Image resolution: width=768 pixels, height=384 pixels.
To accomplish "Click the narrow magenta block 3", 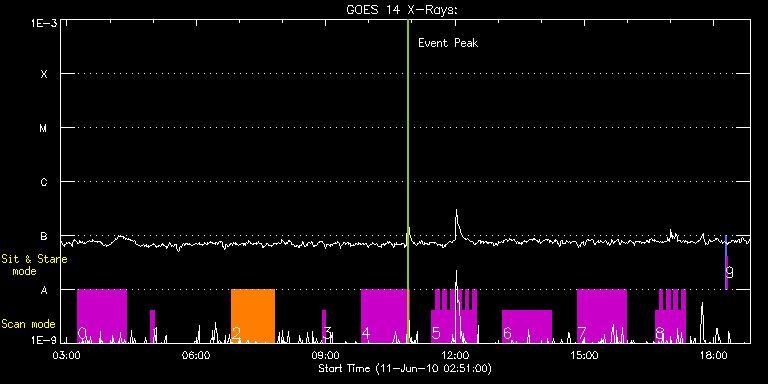I will click(324, 326).
